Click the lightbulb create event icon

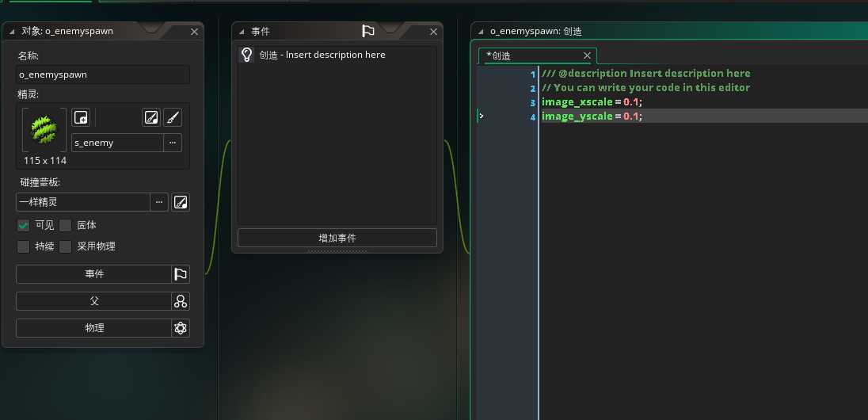tap(247, 55)
